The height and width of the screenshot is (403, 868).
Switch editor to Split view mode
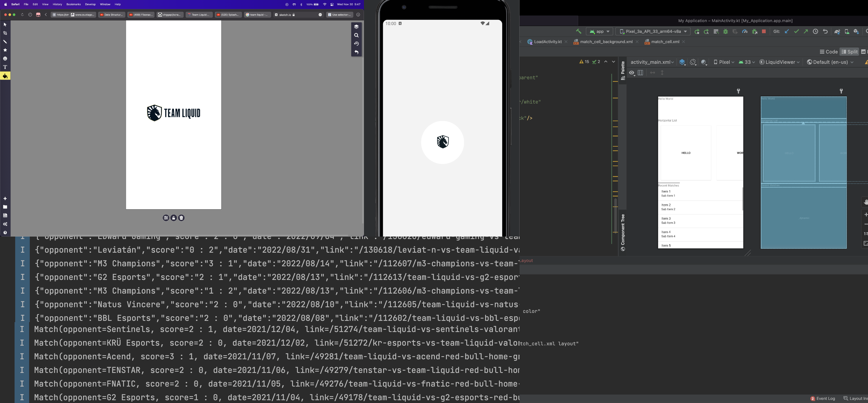[x=849, y=51]
